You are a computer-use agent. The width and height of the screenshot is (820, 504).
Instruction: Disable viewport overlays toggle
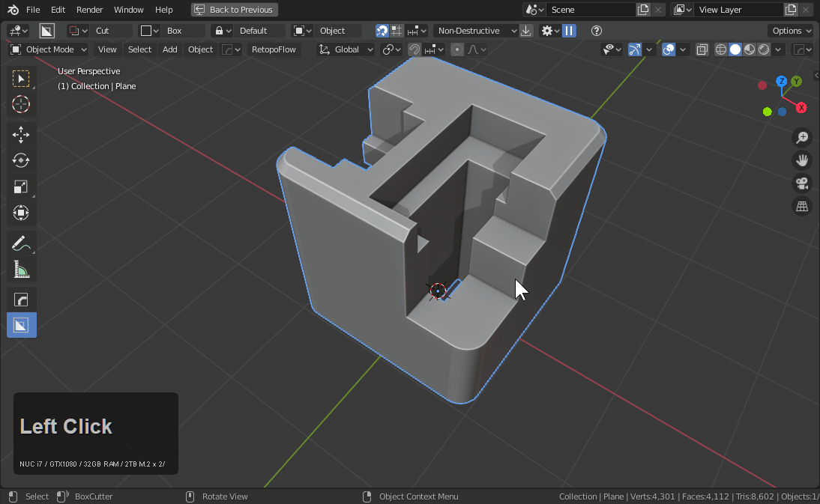669,49
